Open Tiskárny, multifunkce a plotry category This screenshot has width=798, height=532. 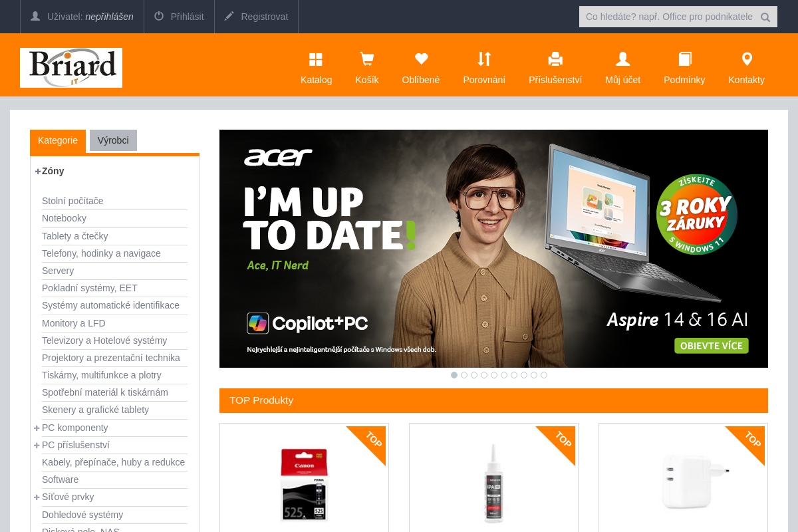(x=102, y=375)
